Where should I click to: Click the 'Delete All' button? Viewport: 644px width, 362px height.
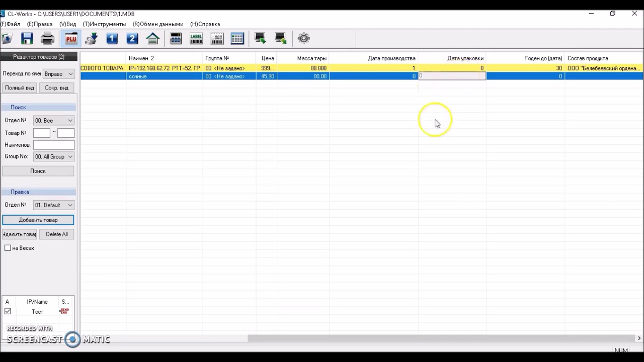[x=57, y=234]
